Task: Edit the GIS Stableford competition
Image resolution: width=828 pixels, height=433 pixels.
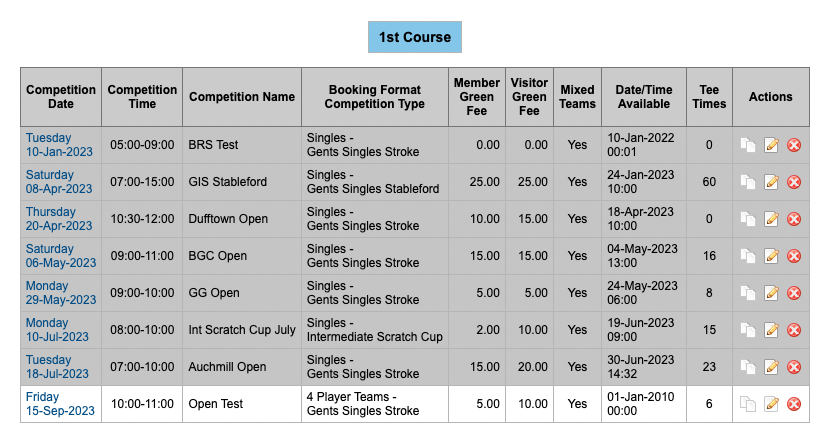Action: 771,182
